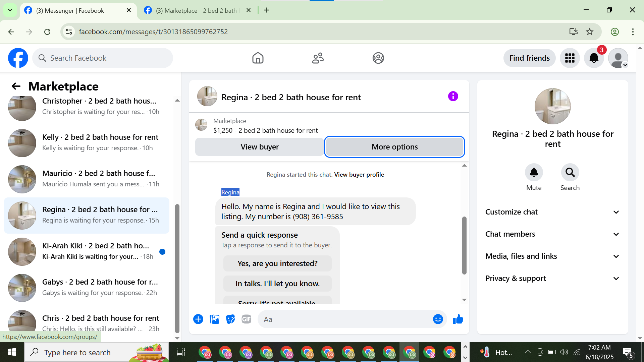
Task: Click the conversation list scrollbar thumb
Action: click(177, 268)
